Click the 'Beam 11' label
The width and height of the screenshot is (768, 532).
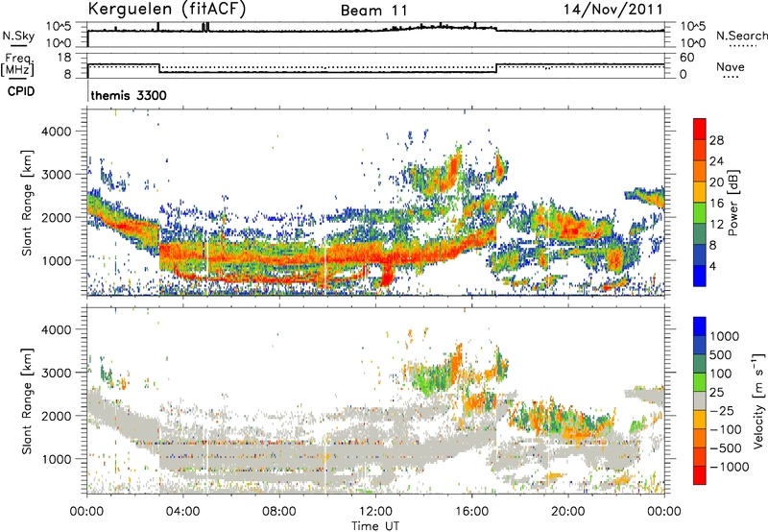pyautogui.click(x=373, y=11)
